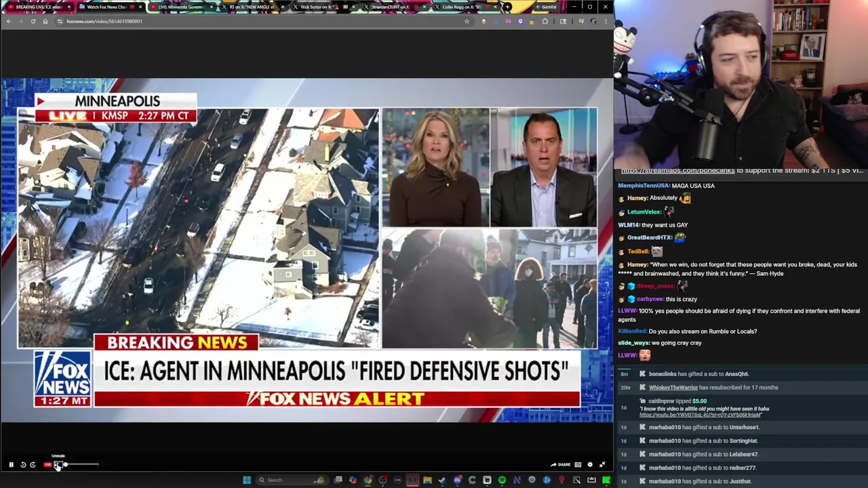The width and height of the screenshot is (868, 488).
Task: Click the carbycee 'this is crazy' message
Action: pyautogui.click(x=657, y=299)
